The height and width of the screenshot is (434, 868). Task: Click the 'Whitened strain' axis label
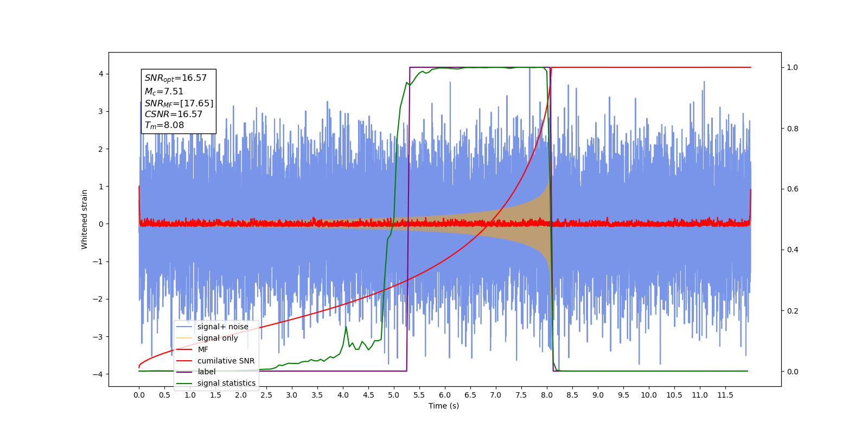click(85, 219)
